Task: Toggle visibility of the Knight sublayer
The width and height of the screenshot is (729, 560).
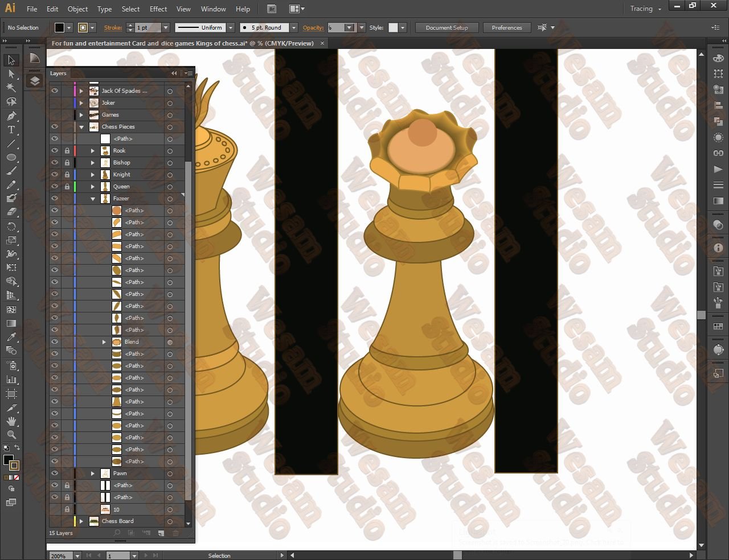Action: [55, 175]
